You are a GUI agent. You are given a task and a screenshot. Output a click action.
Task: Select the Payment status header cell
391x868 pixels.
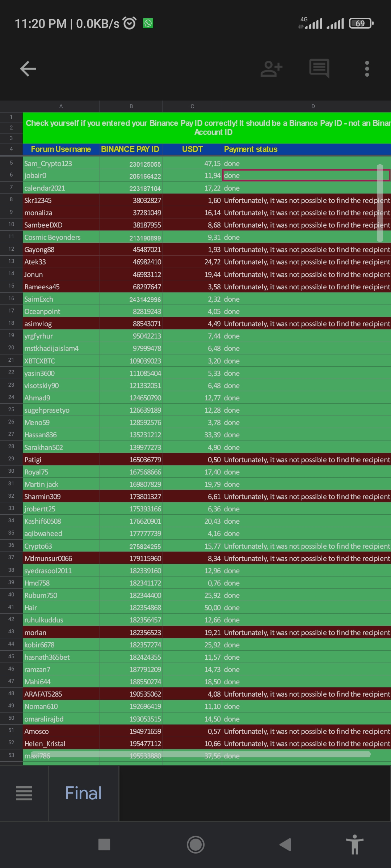point(306,149)
